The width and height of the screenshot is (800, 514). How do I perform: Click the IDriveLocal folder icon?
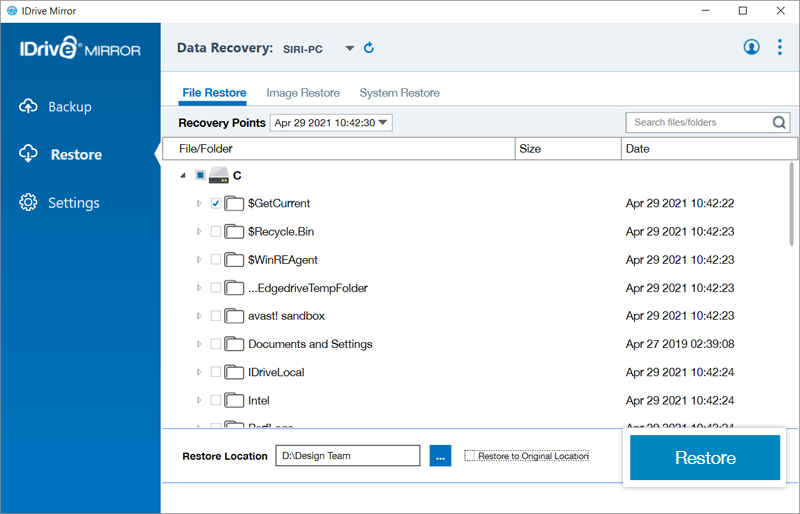click(234, 372)
